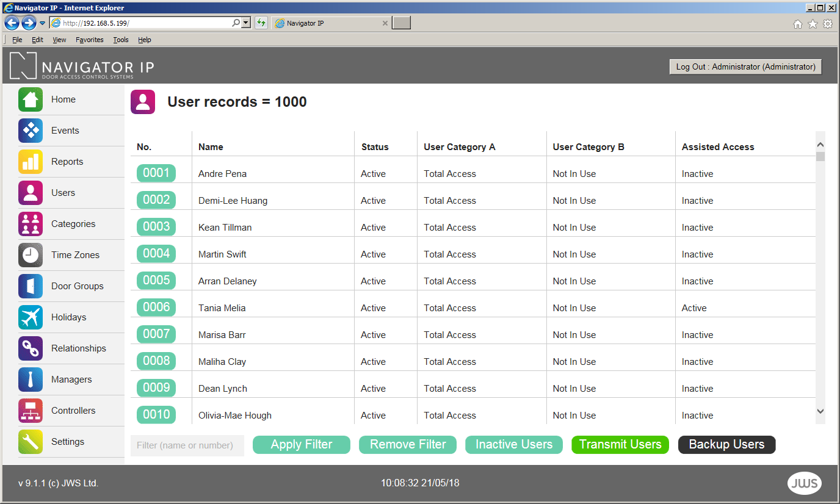840x504 pixels.
Task: Click the name Demi-Lee Huang
Action: (x=233, y=201)
